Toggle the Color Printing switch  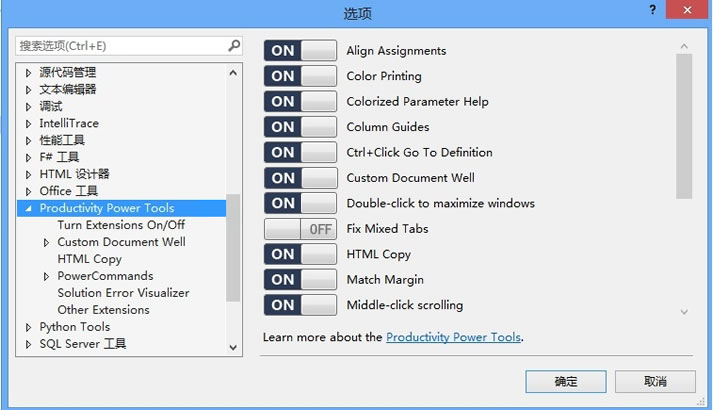pos(300,76)
